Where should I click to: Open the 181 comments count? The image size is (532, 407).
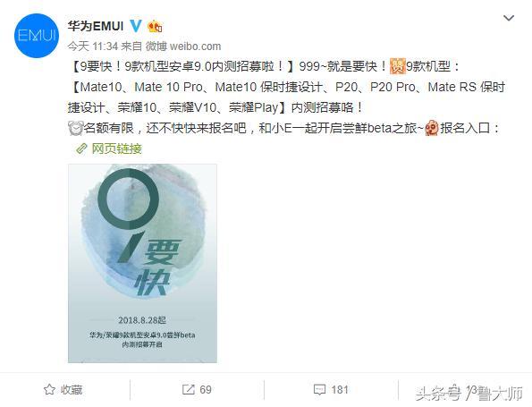(x=340, y=389)
